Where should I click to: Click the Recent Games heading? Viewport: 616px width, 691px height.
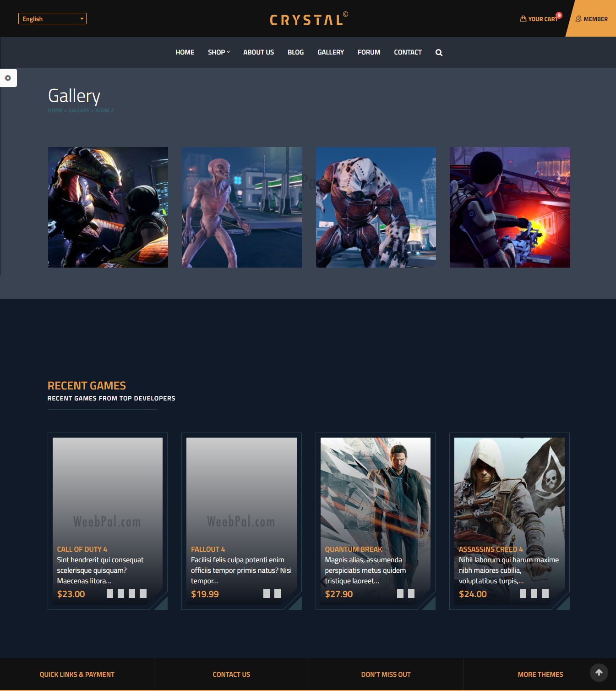point(87,386)
